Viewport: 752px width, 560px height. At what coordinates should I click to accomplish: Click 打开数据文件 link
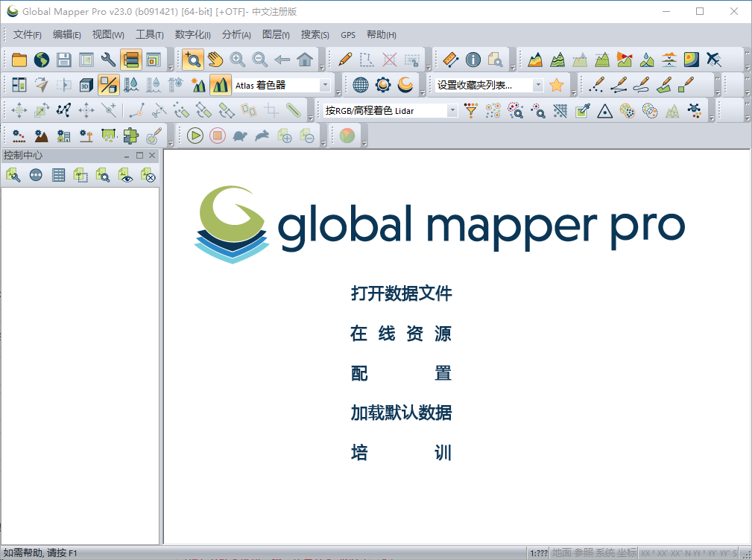point(402,293)
